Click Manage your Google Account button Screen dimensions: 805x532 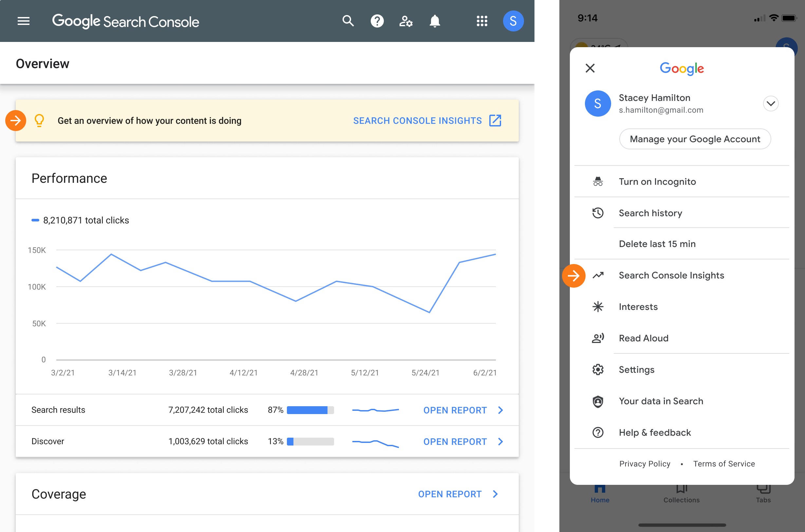(x=695, y=139)
